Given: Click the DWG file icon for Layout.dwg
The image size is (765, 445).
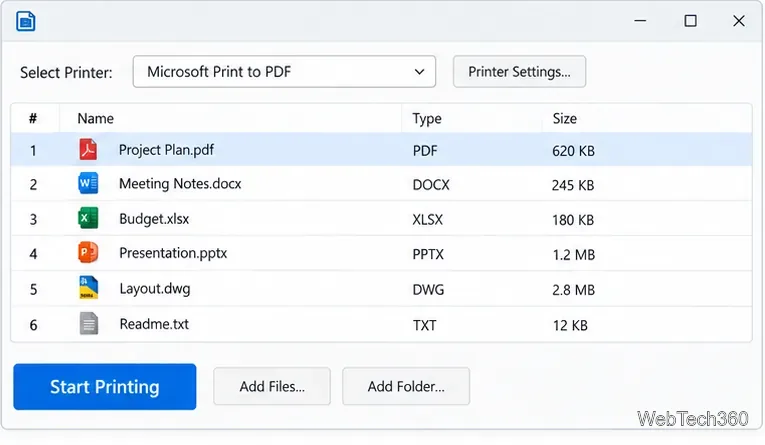Looking at the screenshot, I should tap(88, 288).
